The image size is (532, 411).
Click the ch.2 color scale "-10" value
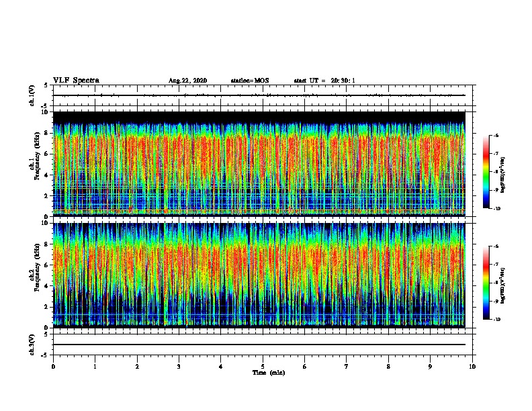coord(497,320)
